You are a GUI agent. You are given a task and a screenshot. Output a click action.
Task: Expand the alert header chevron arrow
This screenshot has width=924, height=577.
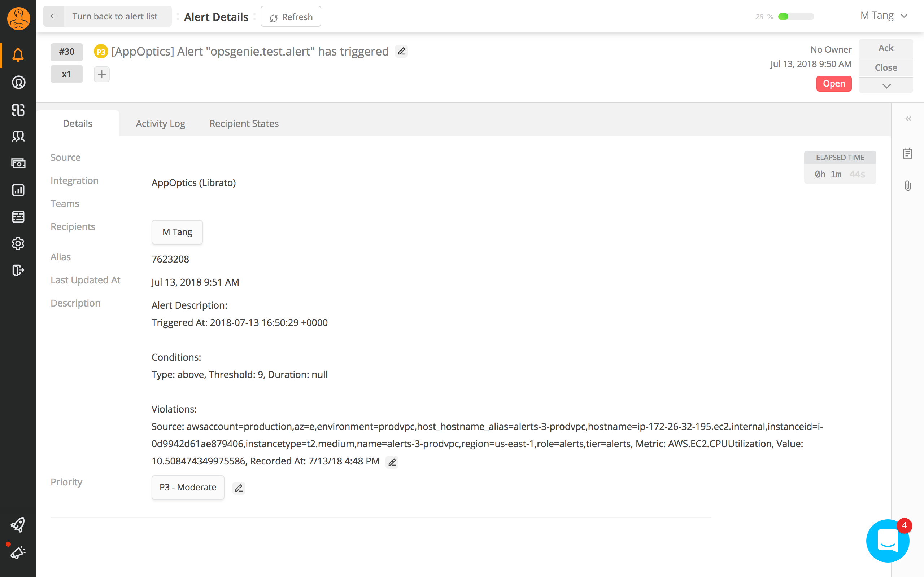[886, 86]
